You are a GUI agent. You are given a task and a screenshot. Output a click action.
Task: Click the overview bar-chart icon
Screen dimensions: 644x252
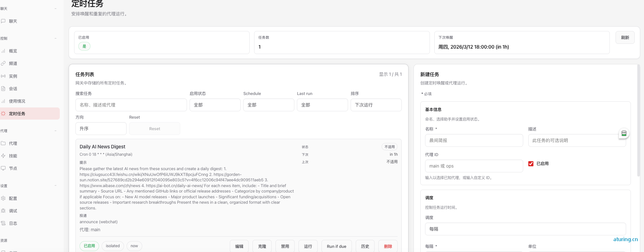(x=3, y=51)
